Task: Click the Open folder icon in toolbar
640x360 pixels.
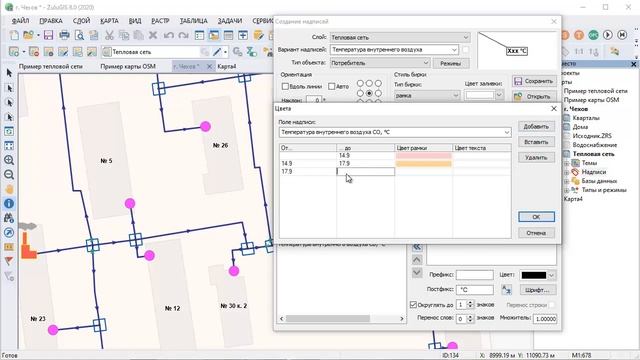Action: [28, 35]
